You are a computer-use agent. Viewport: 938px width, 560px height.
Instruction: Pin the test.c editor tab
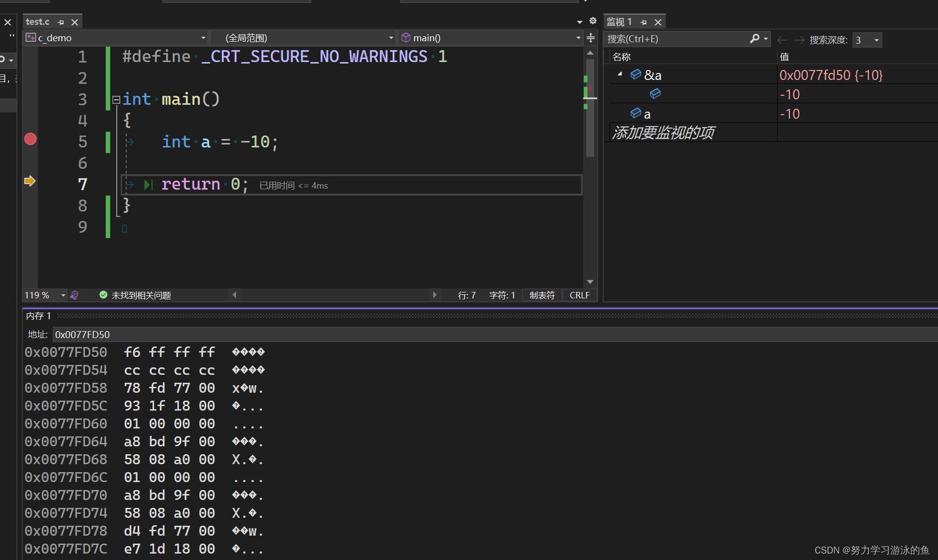(x=61, y=22)
